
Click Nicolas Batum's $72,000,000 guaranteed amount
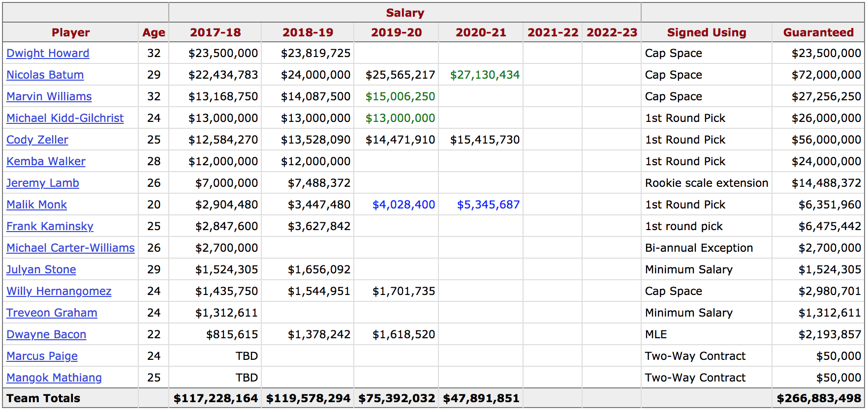826,75
